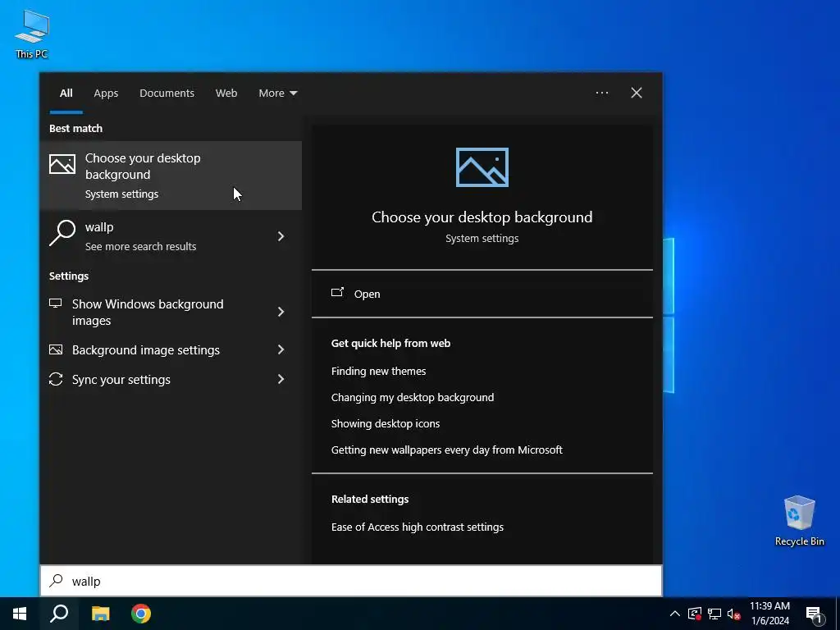The height and width of the screenshot is (630, 840).
Task: Select Background image settings result
Action: coord(171,349)
